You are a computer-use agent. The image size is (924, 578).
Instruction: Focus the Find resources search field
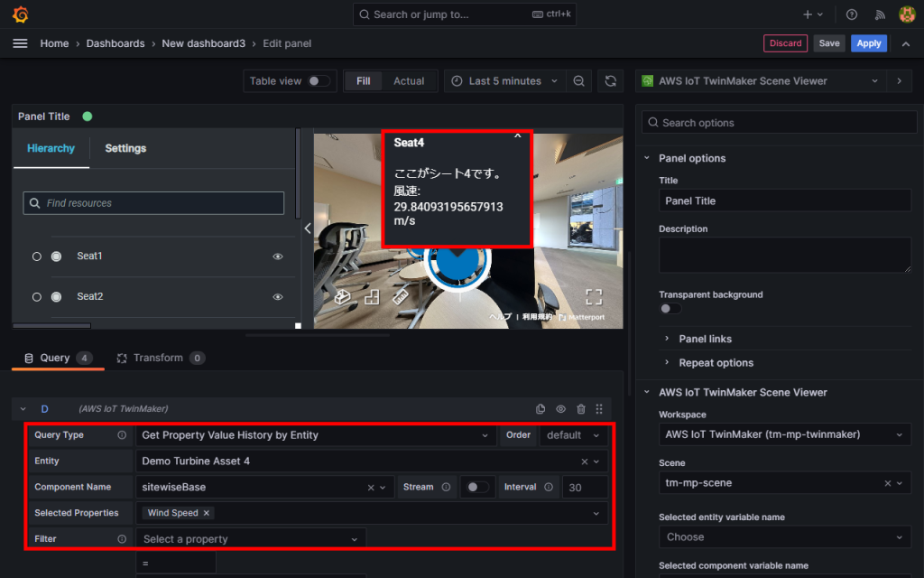pyautogui.click(x=153, y=203)
